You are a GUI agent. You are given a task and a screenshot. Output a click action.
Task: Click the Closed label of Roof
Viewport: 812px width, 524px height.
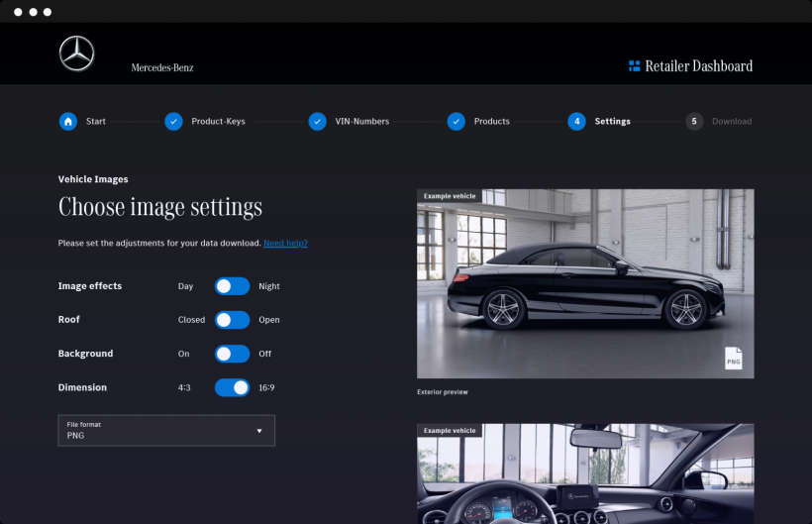coord(191,320)
